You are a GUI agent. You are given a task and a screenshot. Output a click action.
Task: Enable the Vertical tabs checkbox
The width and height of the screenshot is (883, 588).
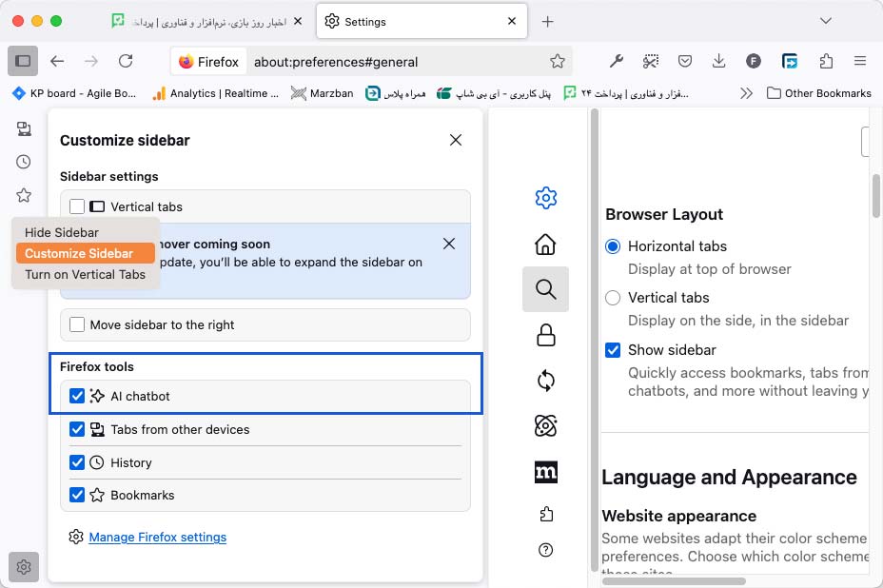pos(78,206)
